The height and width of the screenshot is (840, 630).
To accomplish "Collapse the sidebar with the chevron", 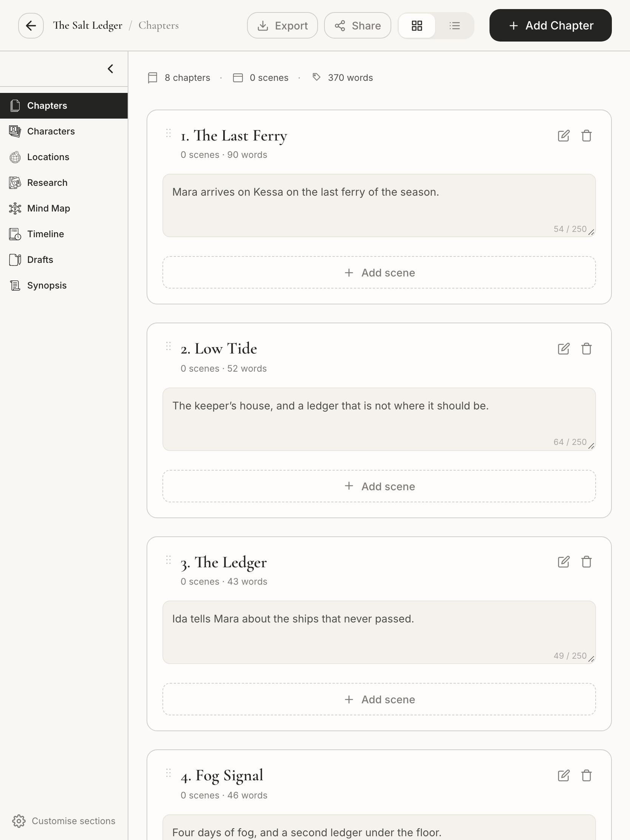I will [x=111, y=69].
